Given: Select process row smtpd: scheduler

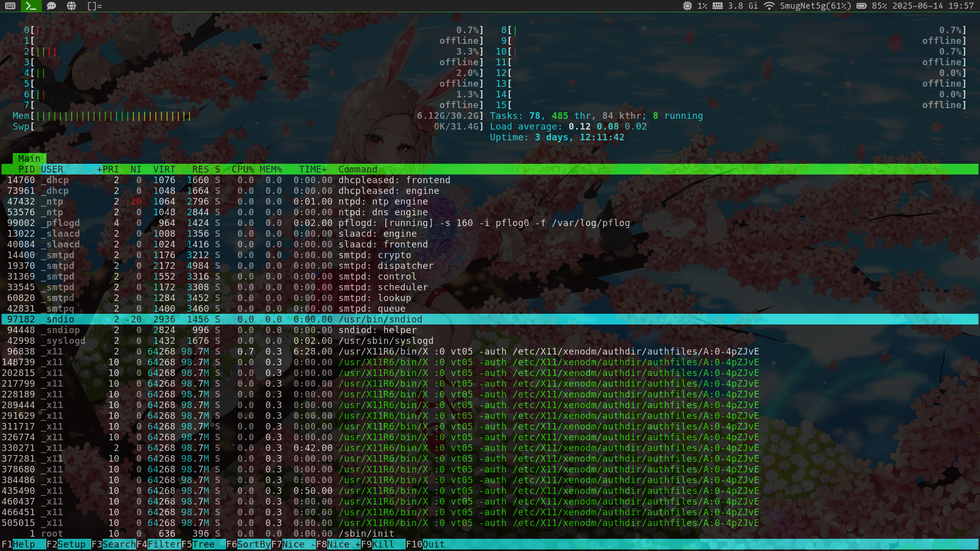Looking at the screenshot, I should tap(490, 287).
